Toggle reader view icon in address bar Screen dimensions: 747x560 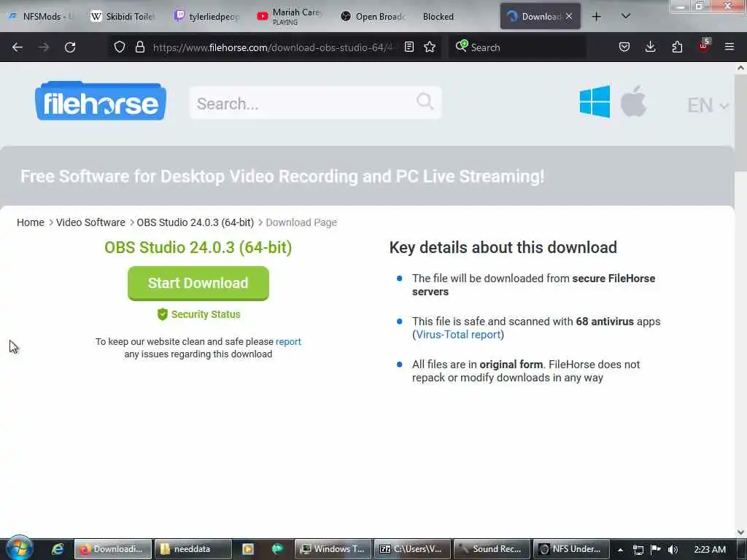click(x=409, y=47)
